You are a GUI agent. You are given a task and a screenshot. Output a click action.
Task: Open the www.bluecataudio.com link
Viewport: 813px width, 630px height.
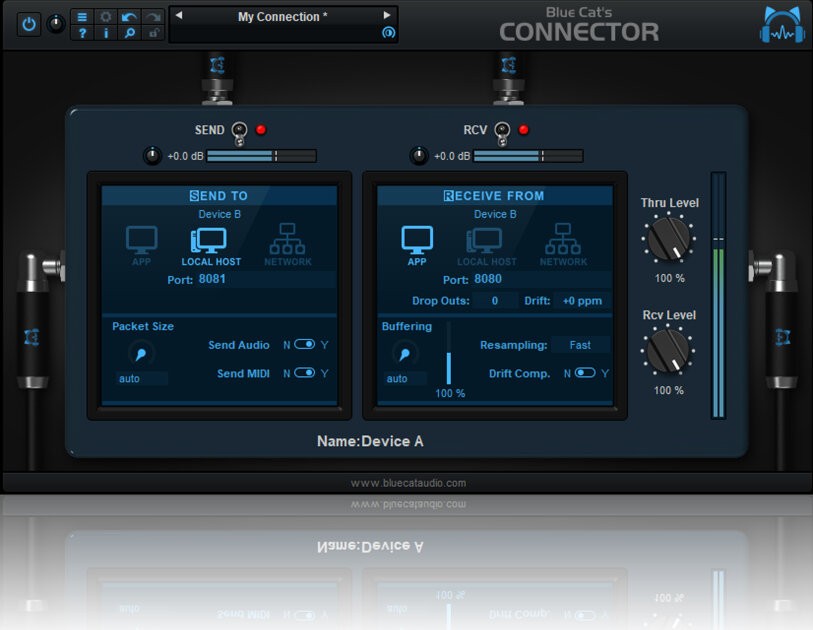point(408,483)
